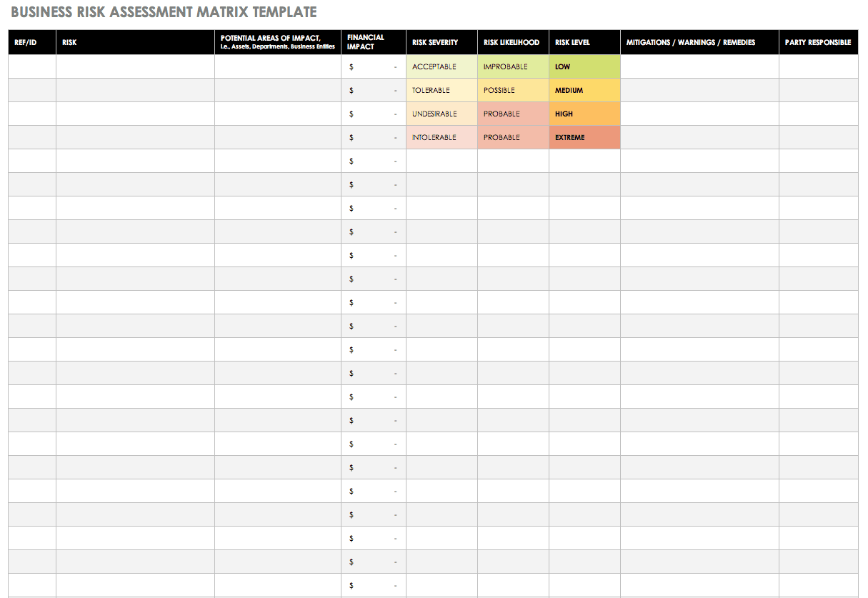Screen dimensions: 868x598
Task: Click the red EXTREME risk level cell
Action: (584, 136)
